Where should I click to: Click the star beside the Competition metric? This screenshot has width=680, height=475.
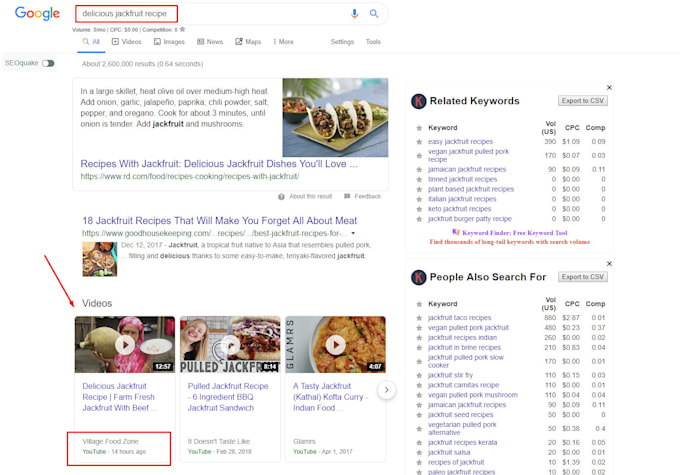pyautogui.click(x=183, y=29)
